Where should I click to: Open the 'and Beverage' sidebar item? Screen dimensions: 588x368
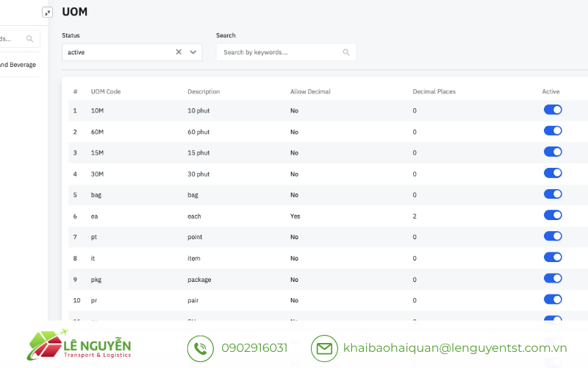click(18, 65)
